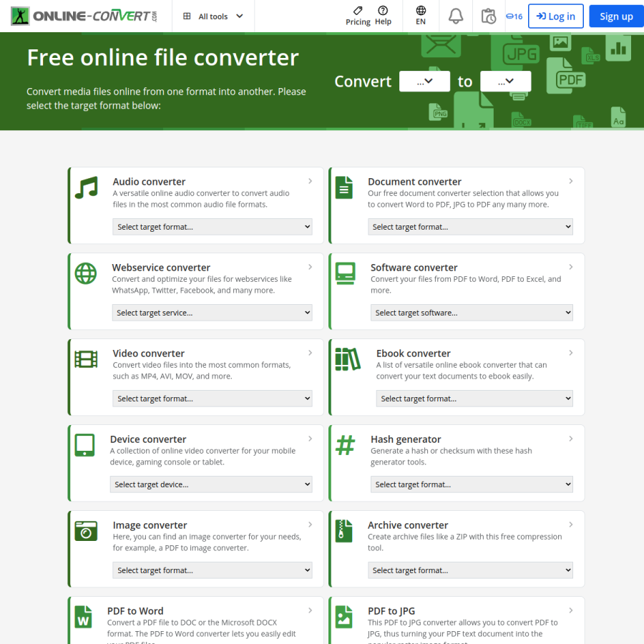Open the PDF to Word heading link

(x=135, y=611)
